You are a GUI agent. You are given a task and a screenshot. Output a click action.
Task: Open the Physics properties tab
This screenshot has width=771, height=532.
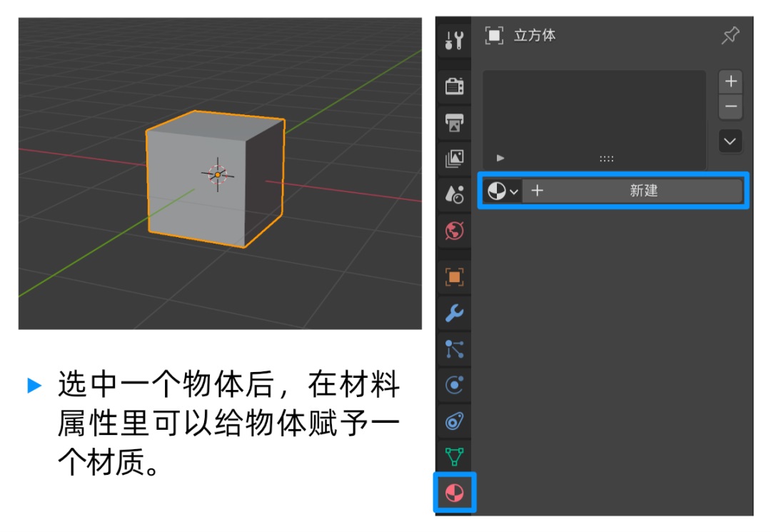pyautogui.click(x=454, y=385)
